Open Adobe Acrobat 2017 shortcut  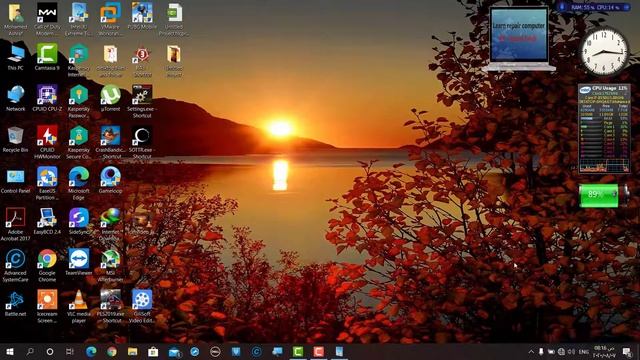(16, 224)
